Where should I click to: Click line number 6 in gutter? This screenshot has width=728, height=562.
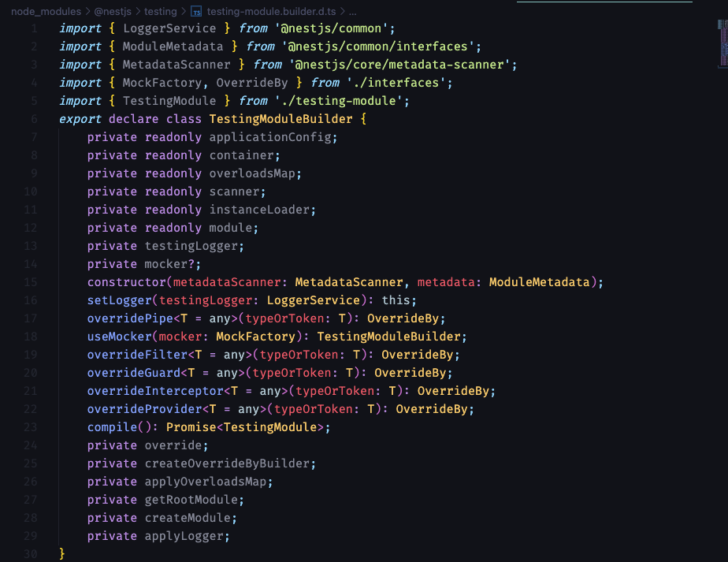click(x=34, y=119)
